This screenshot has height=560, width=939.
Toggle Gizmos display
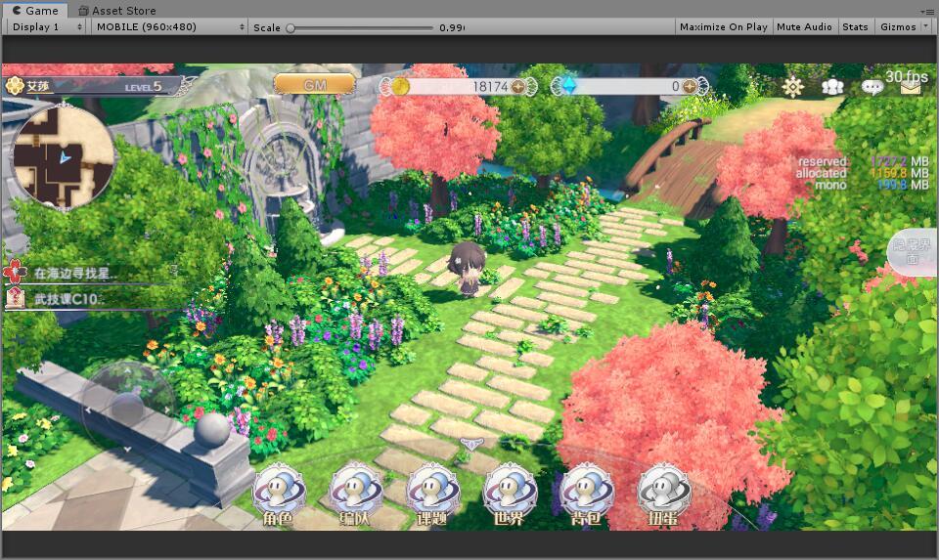pyautogui.click(x=898, y=27)
